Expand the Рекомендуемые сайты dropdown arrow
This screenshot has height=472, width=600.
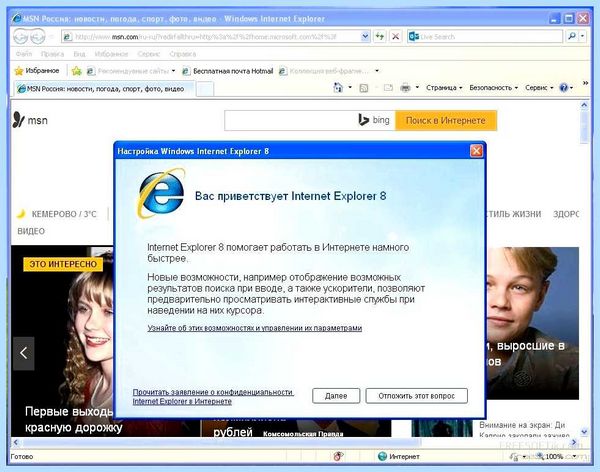[x=173, y=71]
